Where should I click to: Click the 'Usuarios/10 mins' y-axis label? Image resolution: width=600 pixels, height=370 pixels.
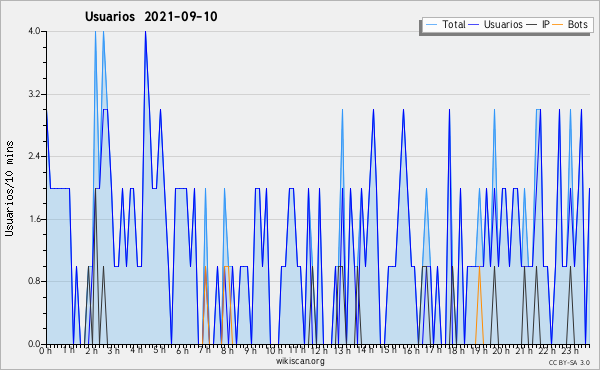(x=9, y=188)
